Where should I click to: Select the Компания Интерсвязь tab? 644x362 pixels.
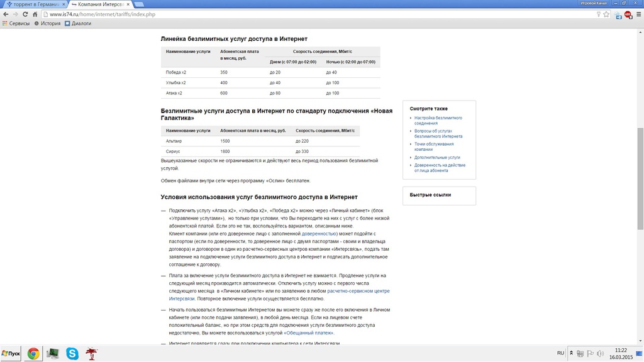pos(100,4)
